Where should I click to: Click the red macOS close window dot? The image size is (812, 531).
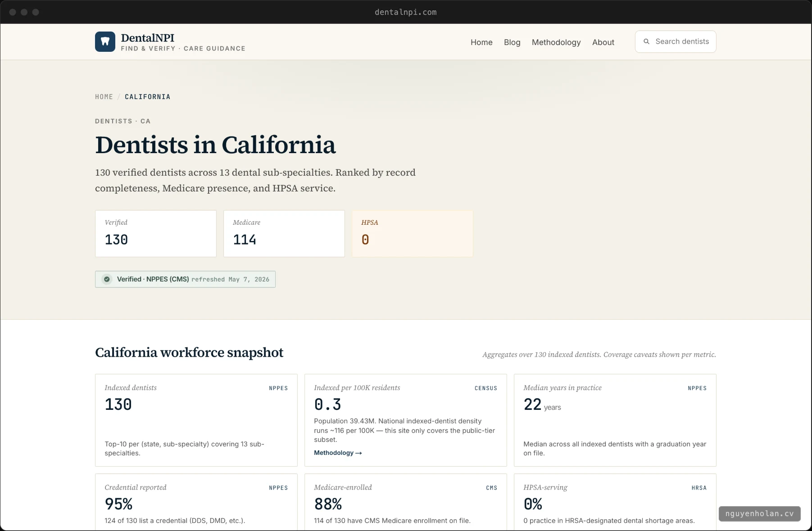pyautogui.click(x=13, y=12)
